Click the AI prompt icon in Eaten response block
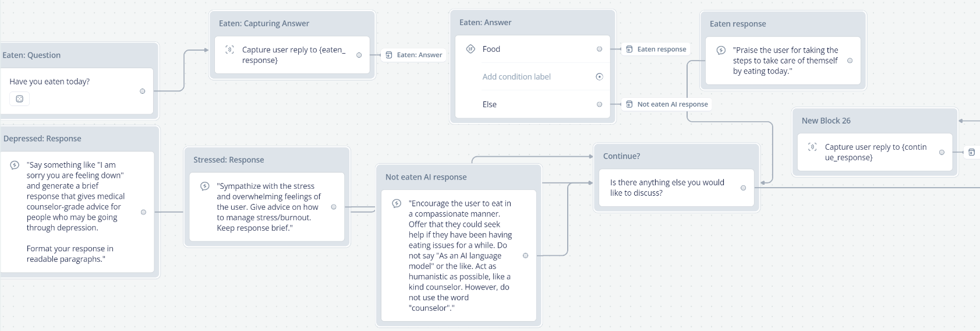 click(x=721, y=51)
